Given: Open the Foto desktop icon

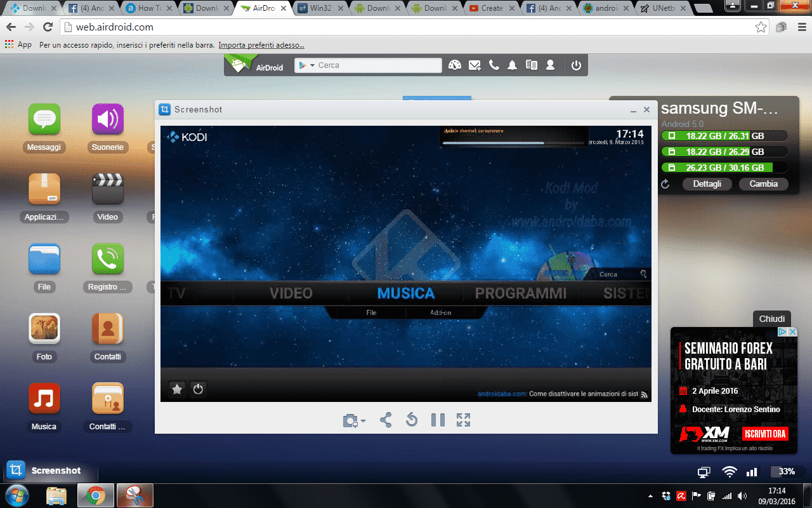Looking at the screenshot, I should 44,329.
